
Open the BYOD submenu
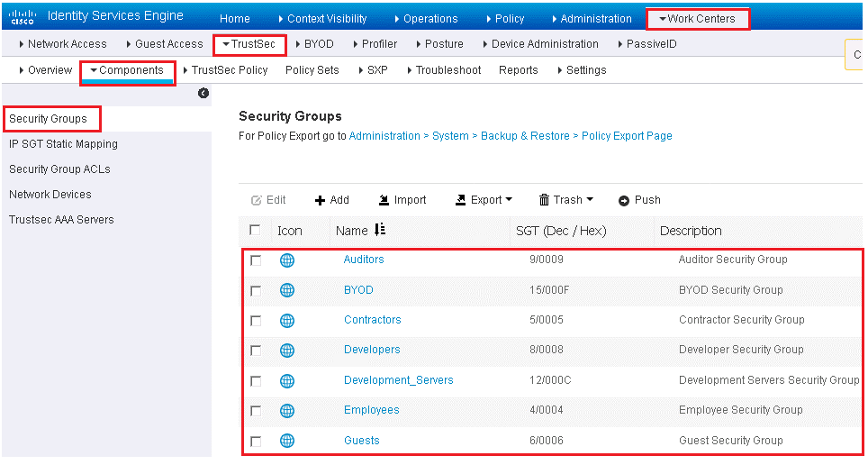tap(314, 44)
